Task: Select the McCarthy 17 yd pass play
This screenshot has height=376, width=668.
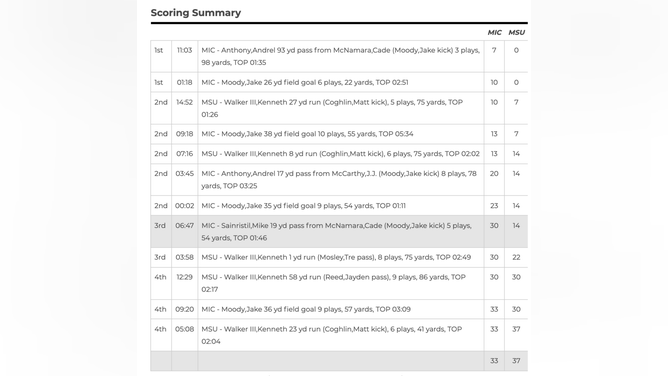Action: (x=339, y=180)
